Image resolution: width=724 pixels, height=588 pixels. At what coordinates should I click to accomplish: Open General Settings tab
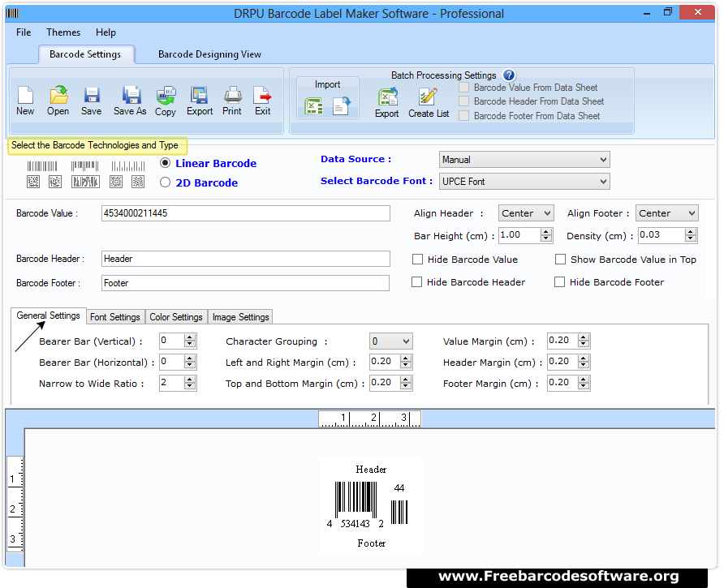tap(49, 315)
